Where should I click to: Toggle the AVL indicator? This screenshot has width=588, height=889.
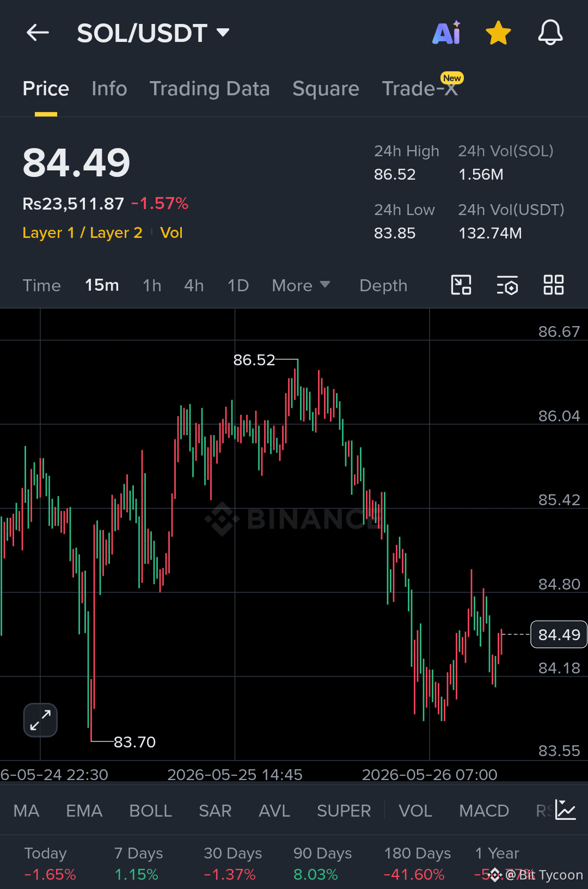coord(274,811)
